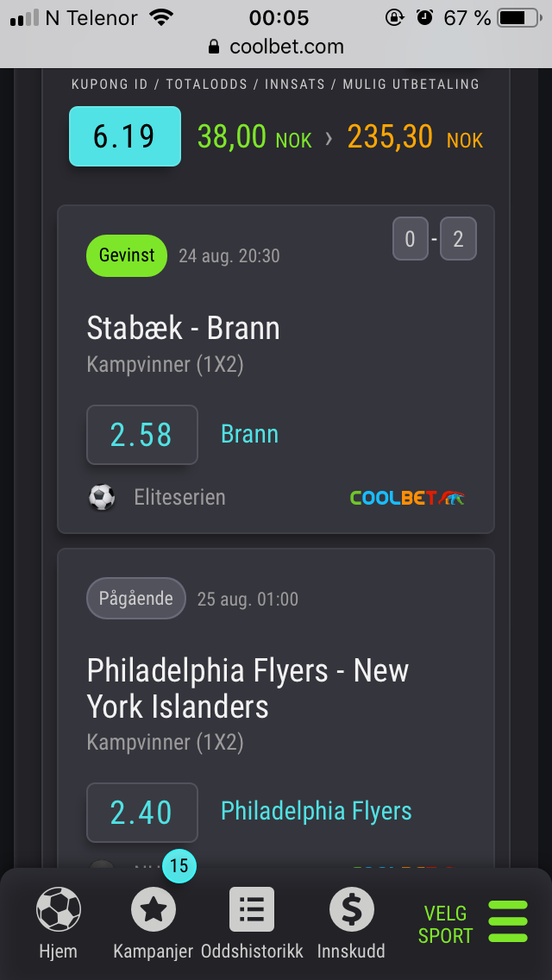
Task: Tap the padlock icon in address bar
Action: 214,47
